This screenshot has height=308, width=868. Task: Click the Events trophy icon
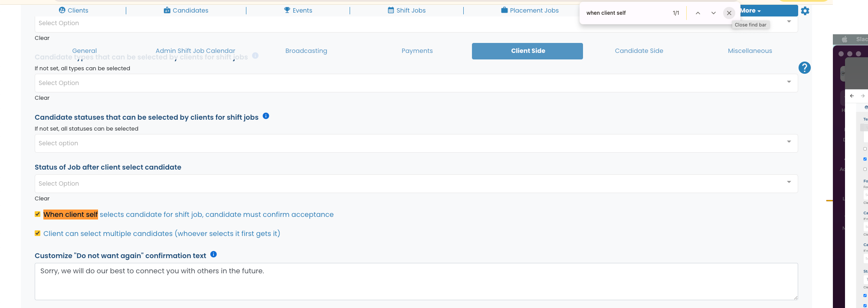pos(287,10)
